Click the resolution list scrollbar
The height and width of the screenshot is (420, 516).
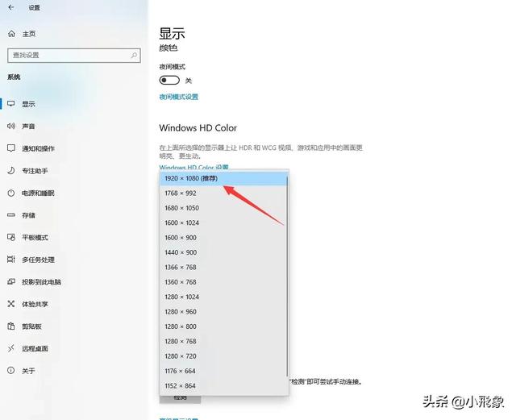pos(288,277)
